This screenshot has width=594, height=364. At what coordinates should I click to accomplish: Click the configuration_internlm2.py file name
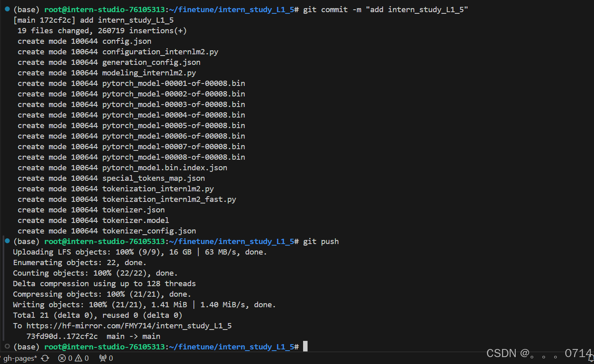tap(160, 51)
